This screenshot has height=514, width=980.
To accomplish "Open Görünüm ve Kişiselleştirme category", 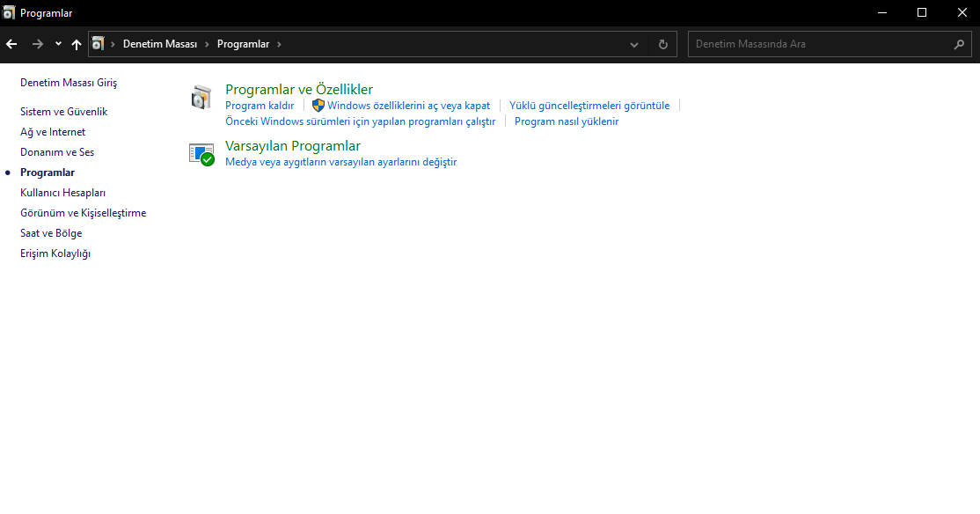I will pyautogui.click(x=83, y=213).
